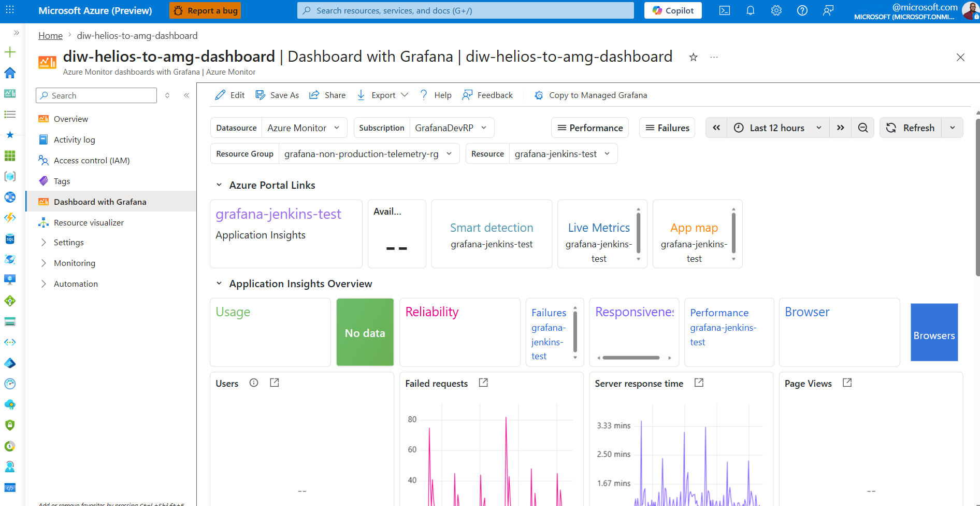Open the more options ellipsis beside the title
This screenshot has width=980, height=506.
tap(714, 57)
